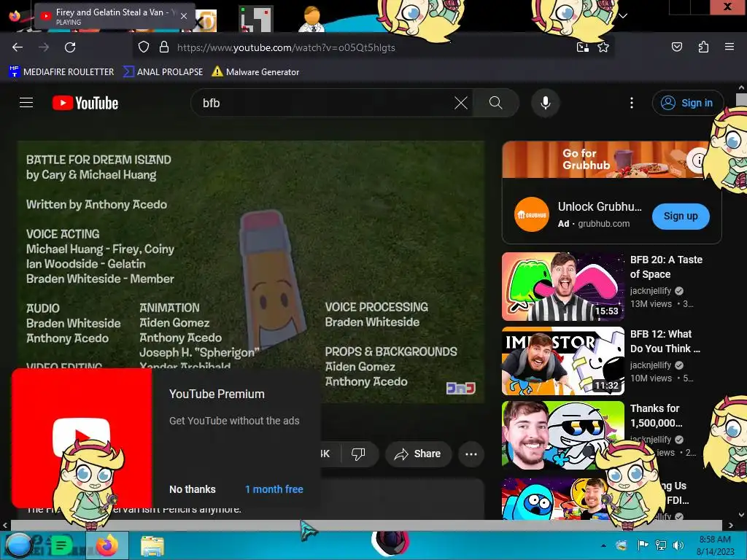Clear the search query with the X

[461, 103]
